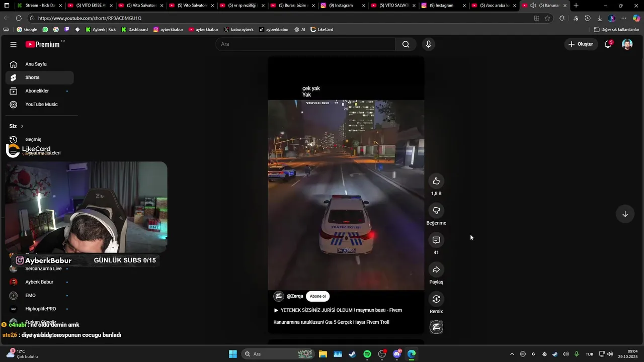Open the Short's comments (41)
Screen dimensions: 644x362
[x=436, y=240]
